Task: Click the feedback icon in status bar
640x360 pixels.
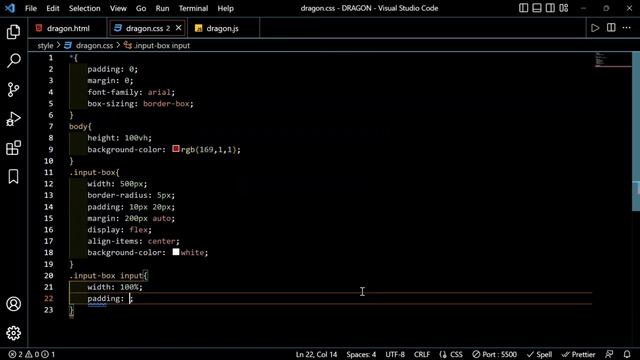Action: (x=609, y=354)
